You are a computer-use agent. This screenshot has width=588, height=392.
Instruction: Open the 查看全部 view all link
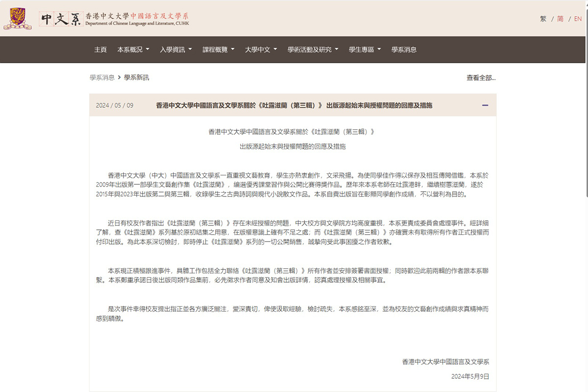pyautogui.click(x=481, y=77)
